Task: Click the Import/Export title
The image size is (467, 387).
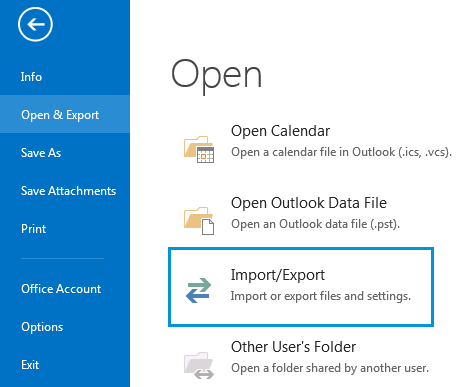Action: pos(278,275)
